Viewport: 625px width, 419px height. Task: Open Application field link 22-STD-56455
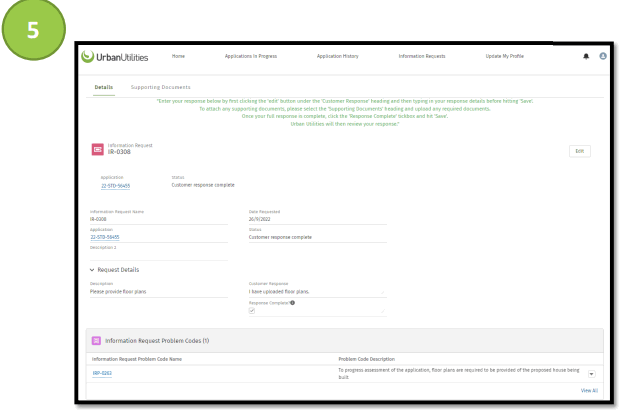click(x=105, y=237)
